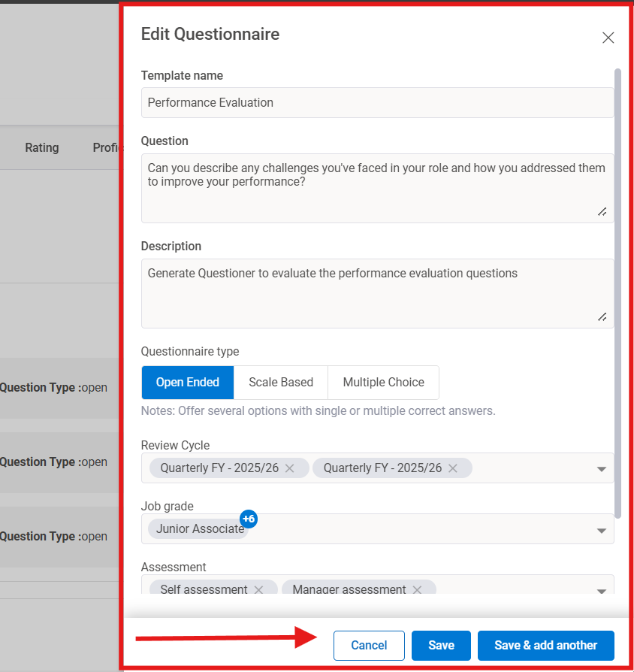Remove the second Quarterly FY - 2025/26 chip

(452, 468)
